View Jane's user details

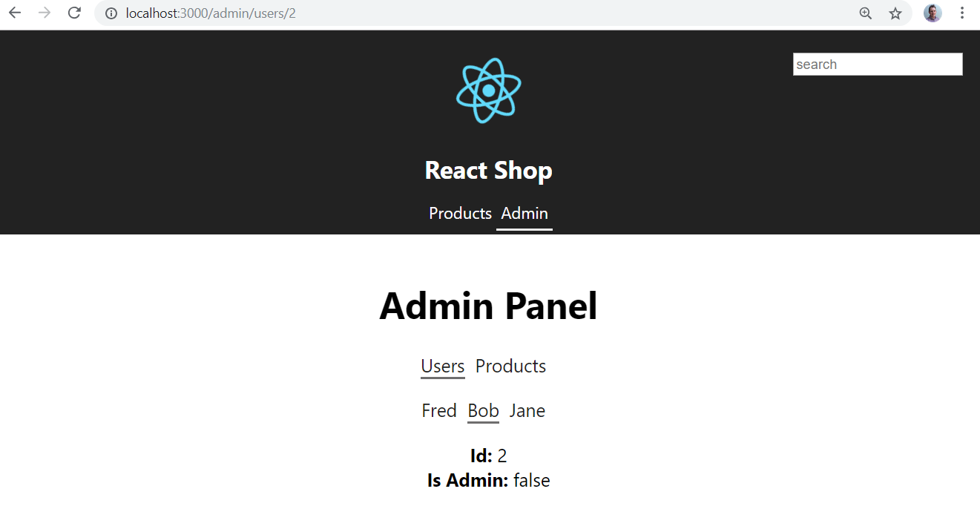pyautogui.click(x=527, y=410)
